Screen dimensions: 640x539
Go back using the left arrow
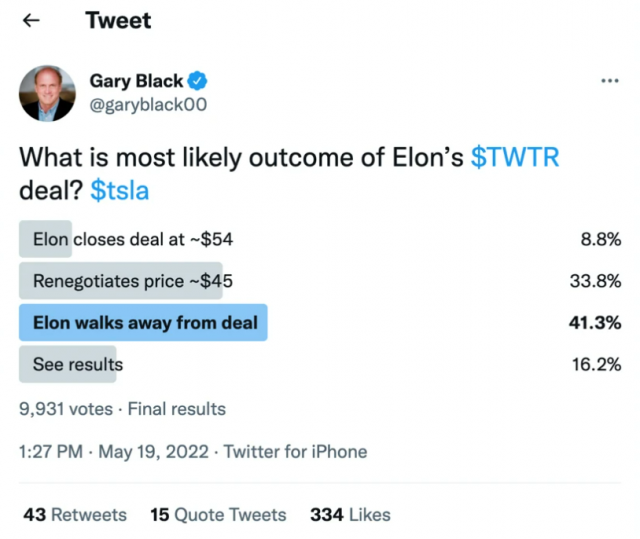31,20
